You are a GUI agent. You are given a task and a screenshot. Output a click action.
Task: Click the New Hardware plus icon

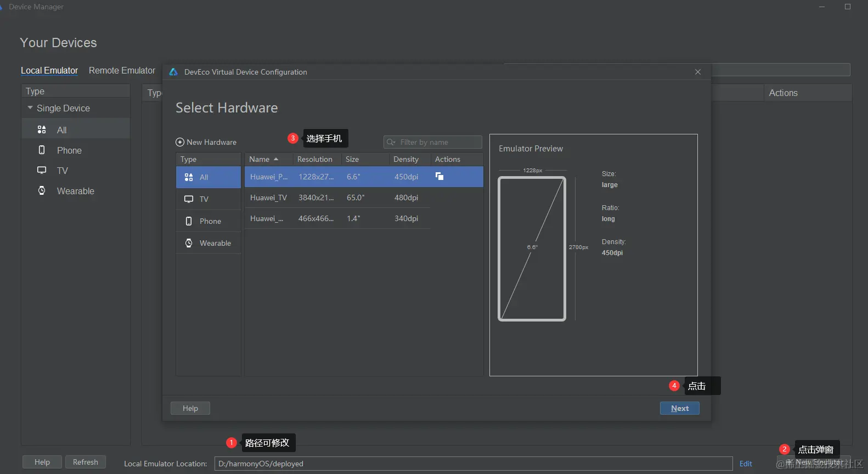coord(180,142)
